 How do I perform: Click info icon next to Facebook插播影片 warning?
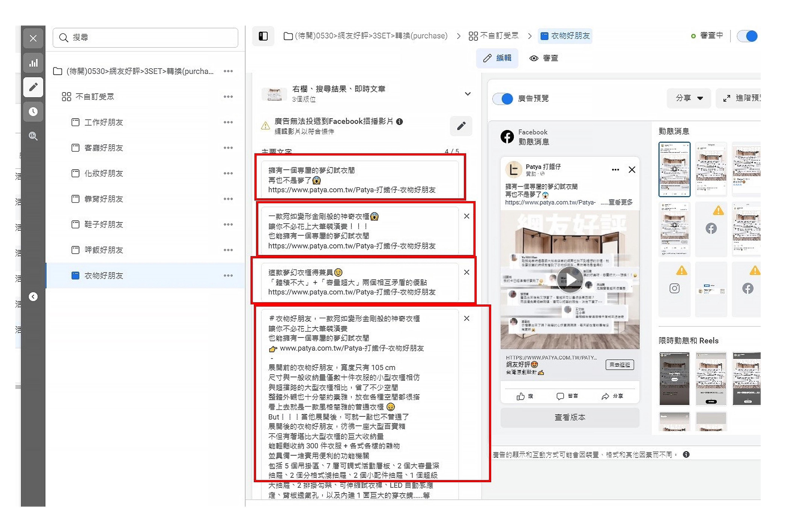pos(399,122)
